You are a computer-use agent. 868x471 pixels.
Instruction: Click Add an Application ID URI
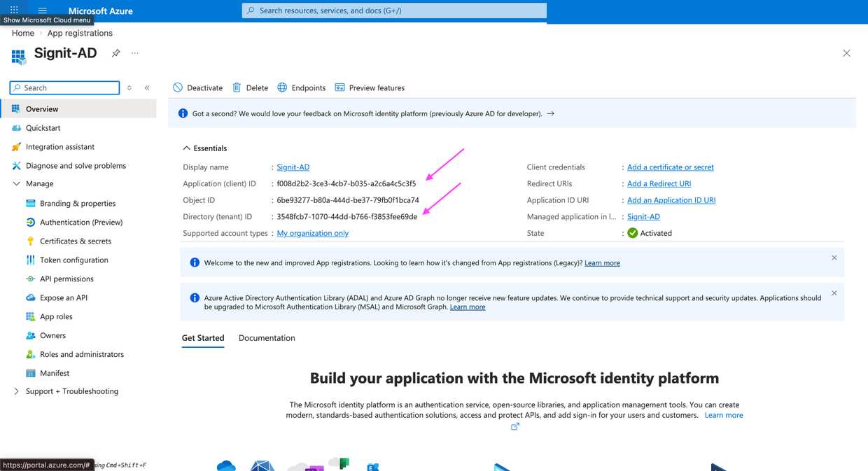tap(671, 200)
